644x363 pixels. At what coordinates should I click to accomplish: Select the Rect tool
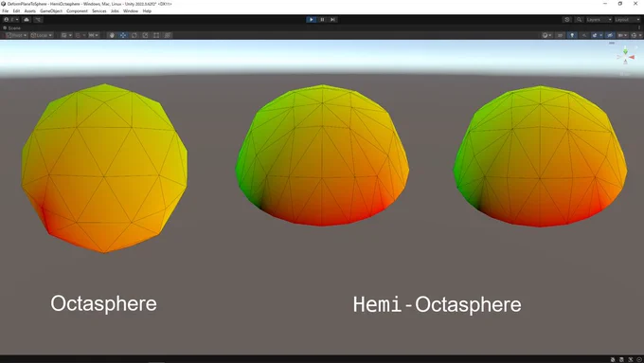click(156, 35)
